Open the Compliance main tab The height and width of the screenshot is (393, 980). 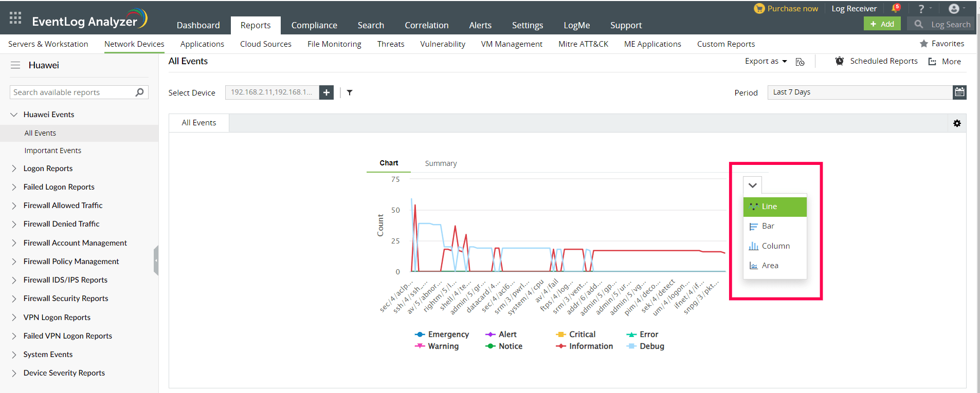[314, 25]
